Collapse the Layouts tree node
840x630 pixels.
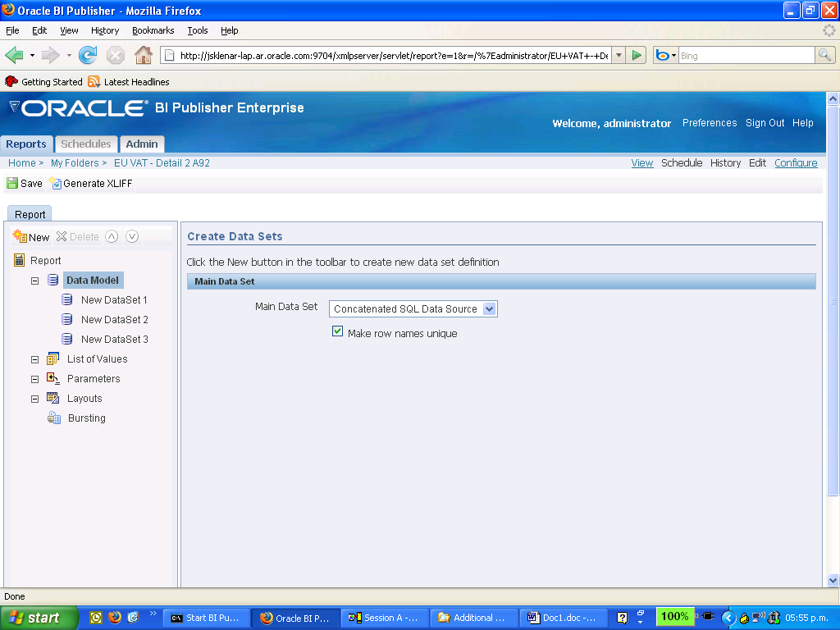(x=34, y=399)
